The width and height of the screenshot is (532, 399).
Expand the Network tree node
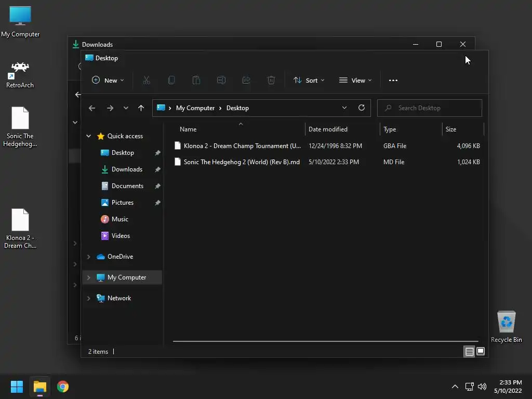88,298
